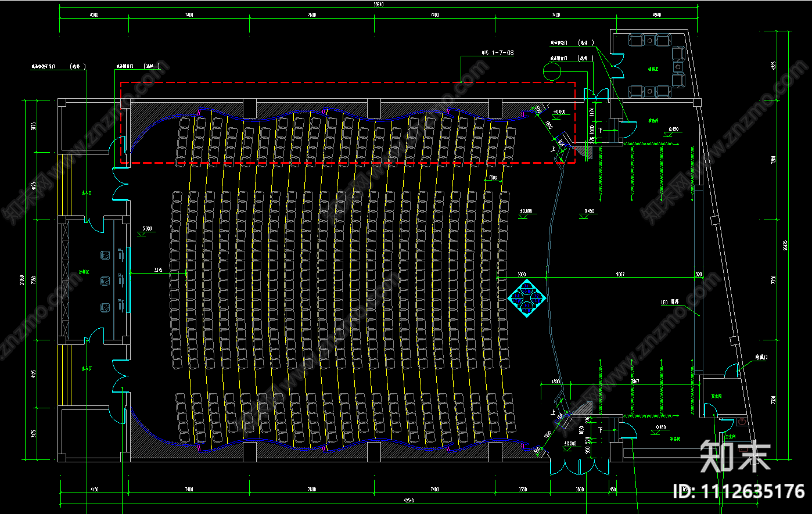Image resolution: width=812 pixels, height=514 pixels.
Task: Select the 7320 vertical dimension text
Action: pyautogui.click(x=774, y=400)
